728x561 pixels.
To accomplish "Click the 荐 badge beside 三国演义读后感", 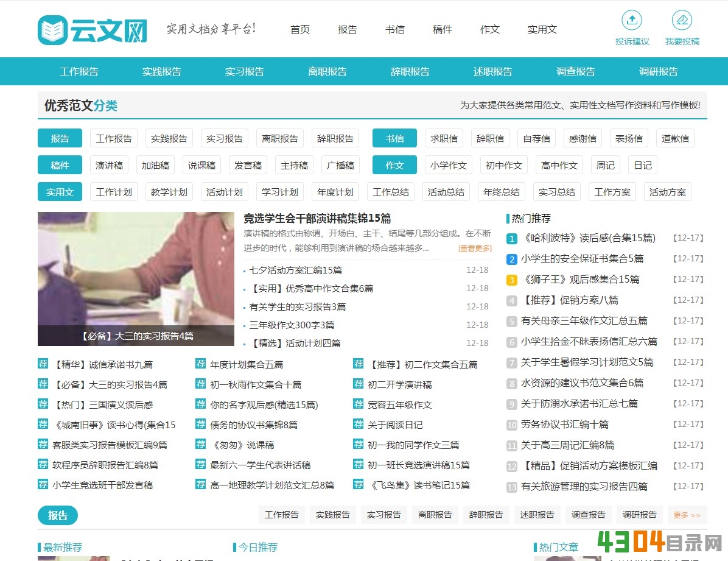I will coord(43,404).
